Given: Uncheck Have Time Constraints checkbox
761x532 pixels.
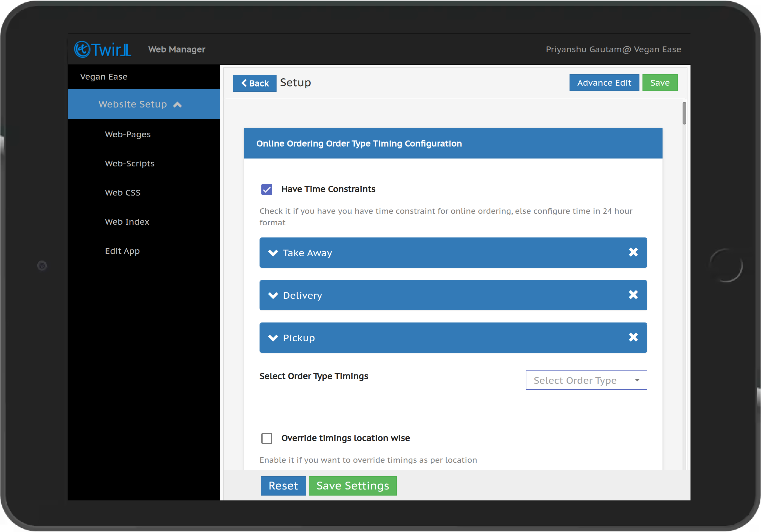Looking at the screenshot, I should point(267,189).
